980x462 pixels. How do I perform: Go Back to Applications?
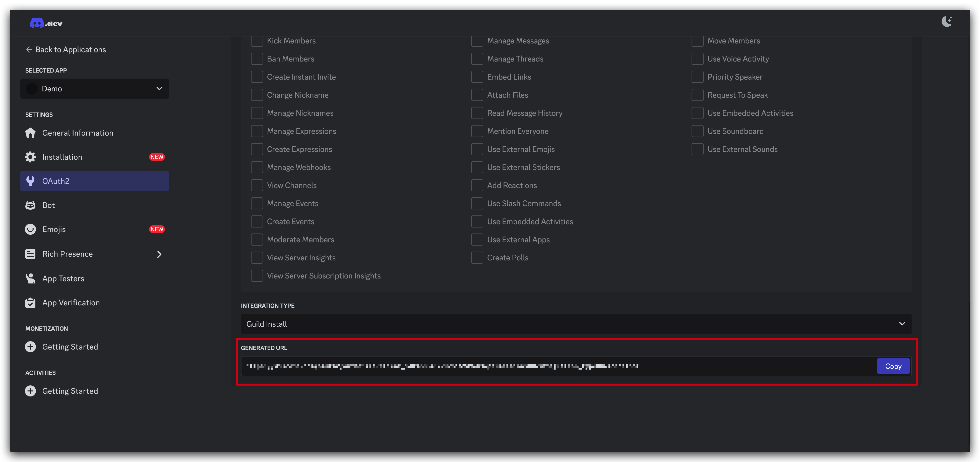[66, 49]
